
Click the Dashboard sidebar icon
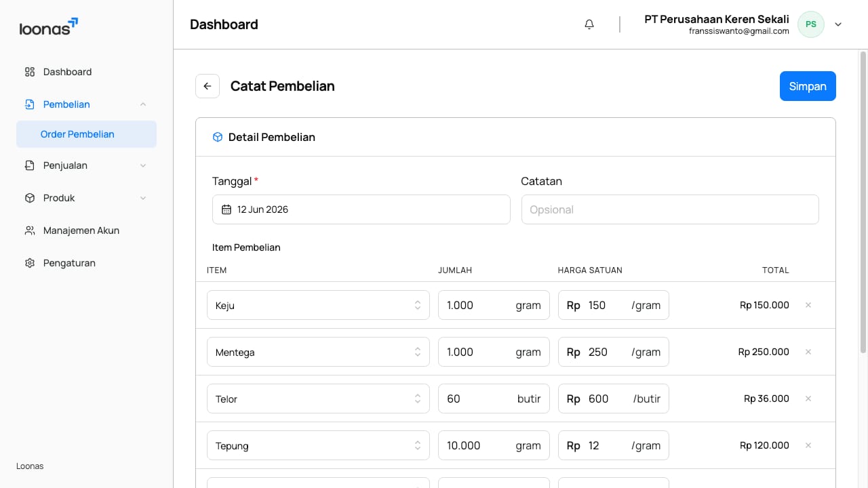tap(30, 72)
